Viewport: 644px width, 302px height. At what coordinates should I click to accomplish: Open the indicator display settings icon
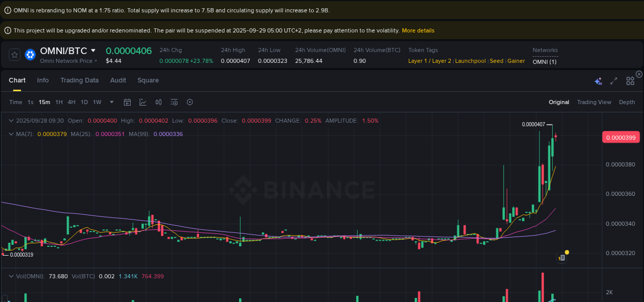(x=174, y=102)
